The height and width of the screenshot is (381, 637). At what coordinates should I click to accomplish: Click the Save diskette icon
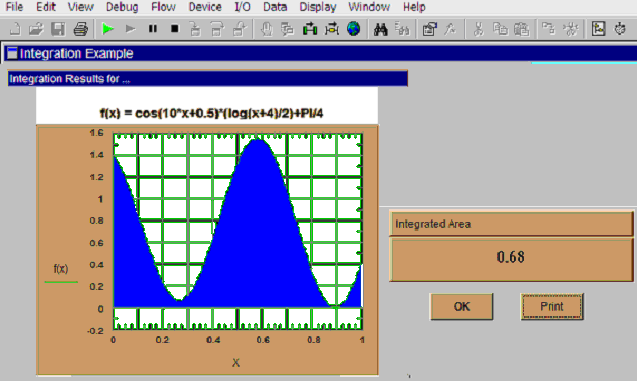click(58, 29)
